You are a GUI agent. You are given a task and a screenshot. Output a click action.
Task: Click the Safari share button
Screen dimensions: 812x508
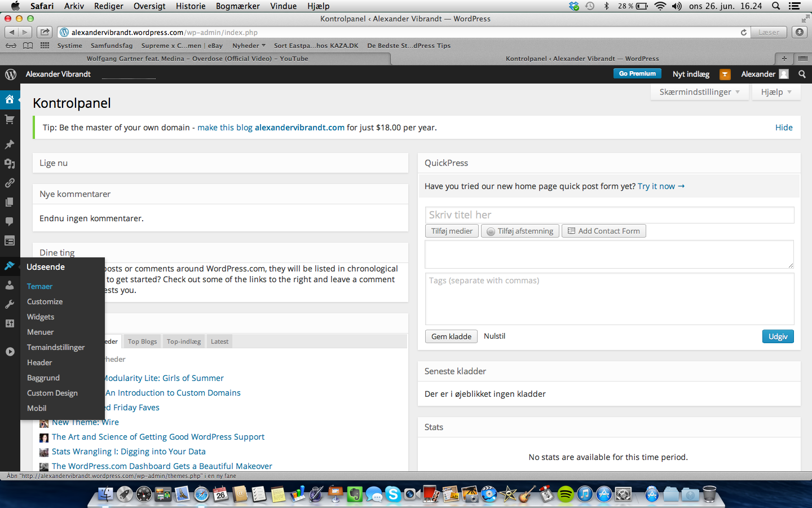click(45, 32)
